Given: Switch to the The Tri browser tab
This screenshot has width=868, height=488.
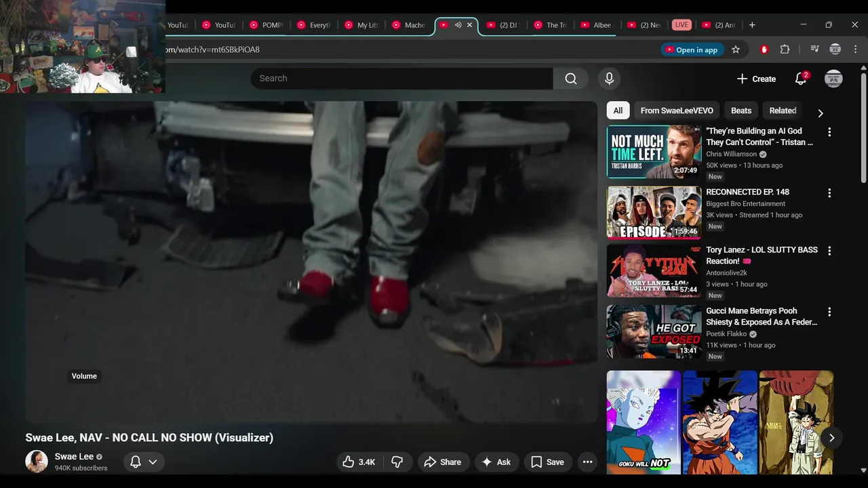Looking at the screenshot, I should pyautogui.click(x=551, y=25).
